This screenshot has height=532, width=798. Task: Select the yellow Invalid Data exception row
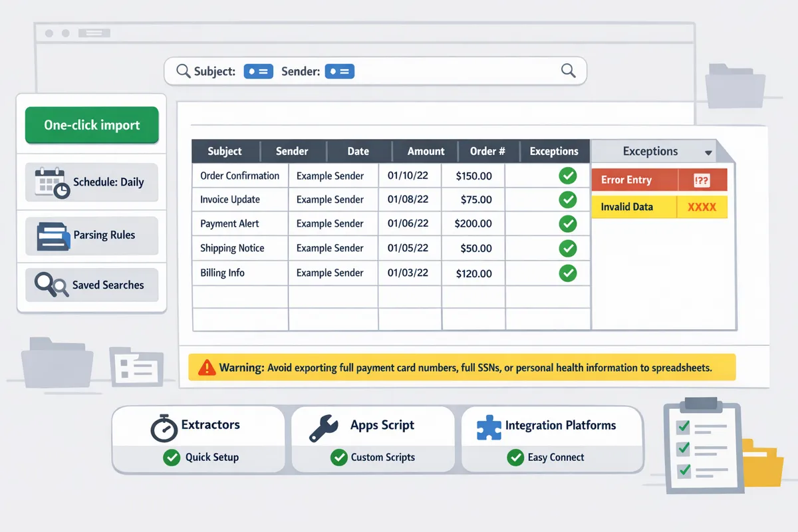point(658,207)
